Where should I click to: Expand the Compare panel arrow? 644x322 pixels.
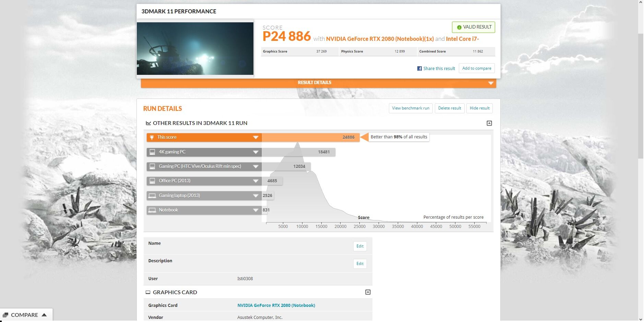click(x=44, y=315)
